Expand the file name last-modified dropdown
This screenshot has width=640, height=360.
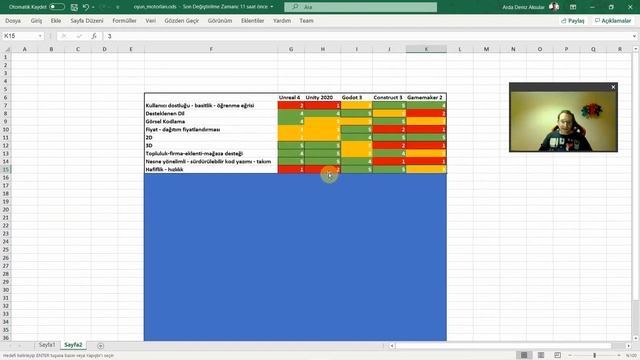click(x=272, y=7)
